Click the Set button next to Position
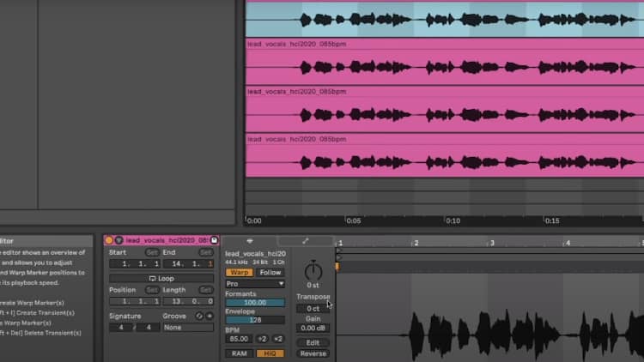 click(x=151, y=290)
